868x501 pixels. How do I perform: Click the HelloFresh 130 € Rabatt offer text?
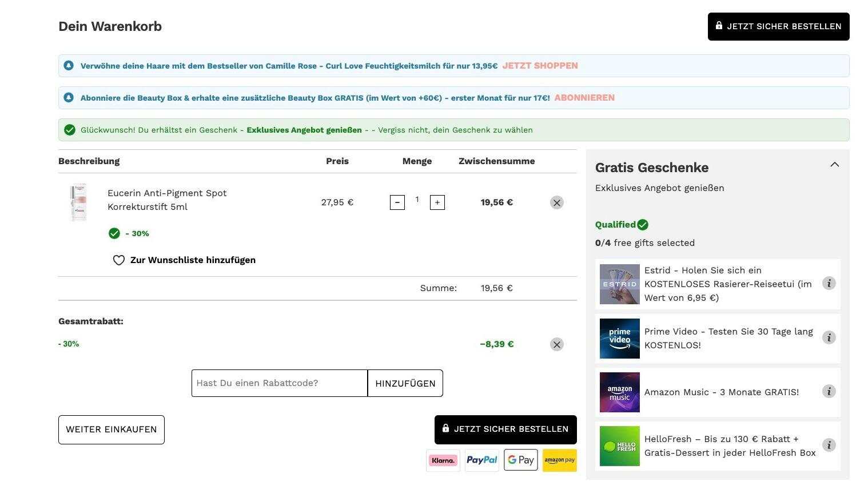click(x=730, y=446)
